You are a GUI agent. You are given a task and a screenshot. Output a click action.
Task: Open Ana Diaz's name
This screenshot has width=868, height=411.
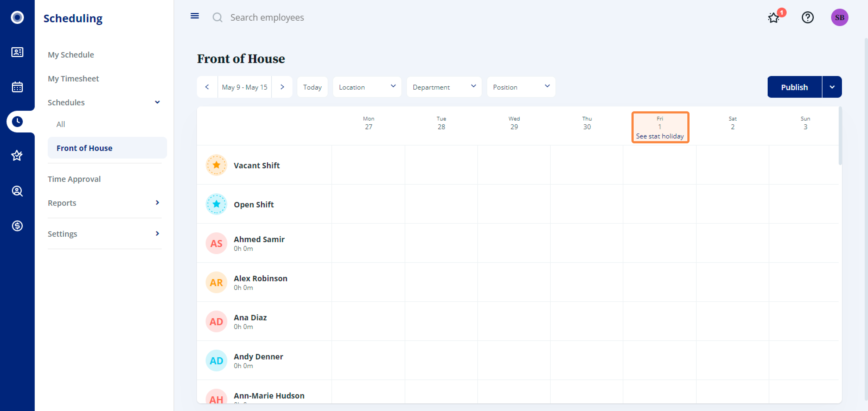pyautogui.click(x=250, y=317)
